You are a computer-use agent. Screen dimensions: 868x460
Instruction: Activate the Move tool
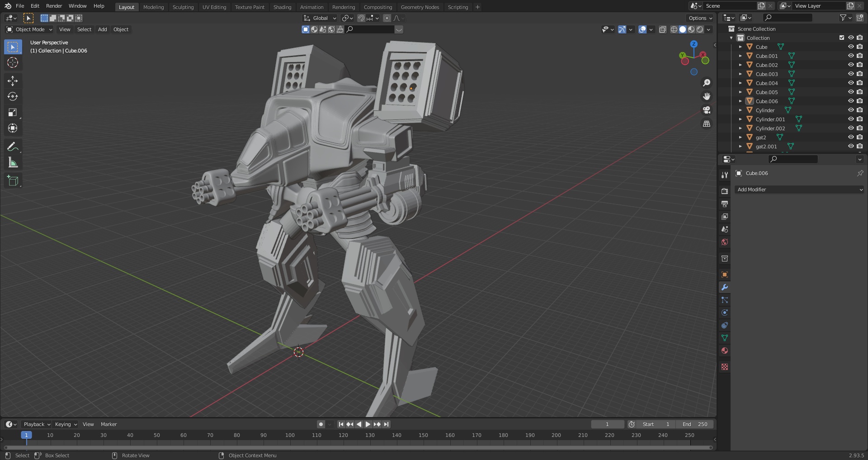[x=13, y=81]
